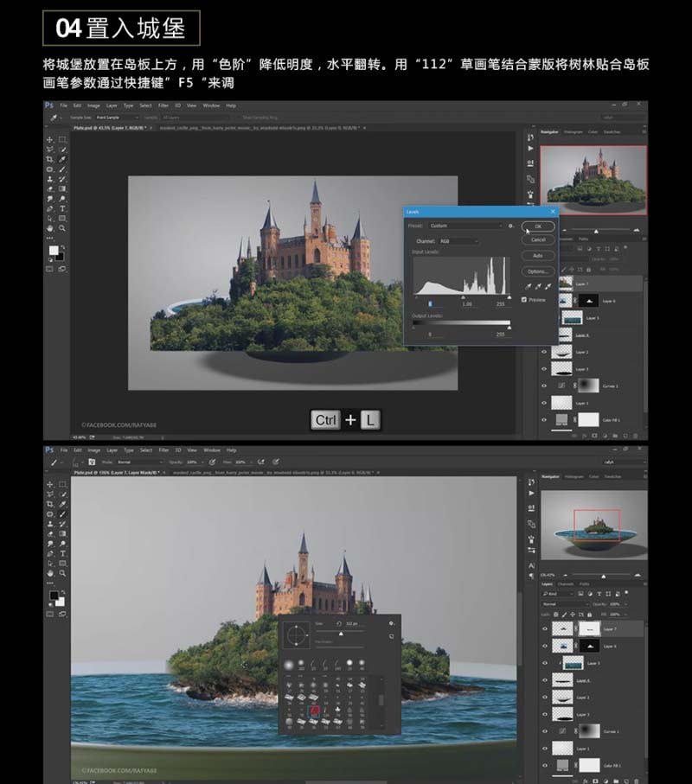This screenshot has width=692, height=784.
Task: Select the Lasso tool in lower Photoshop window
Action: click(49, 494)
